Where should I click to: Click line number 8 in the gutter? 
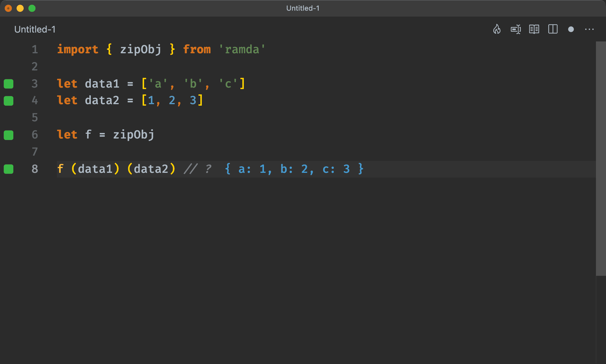[x=35, y=169]
